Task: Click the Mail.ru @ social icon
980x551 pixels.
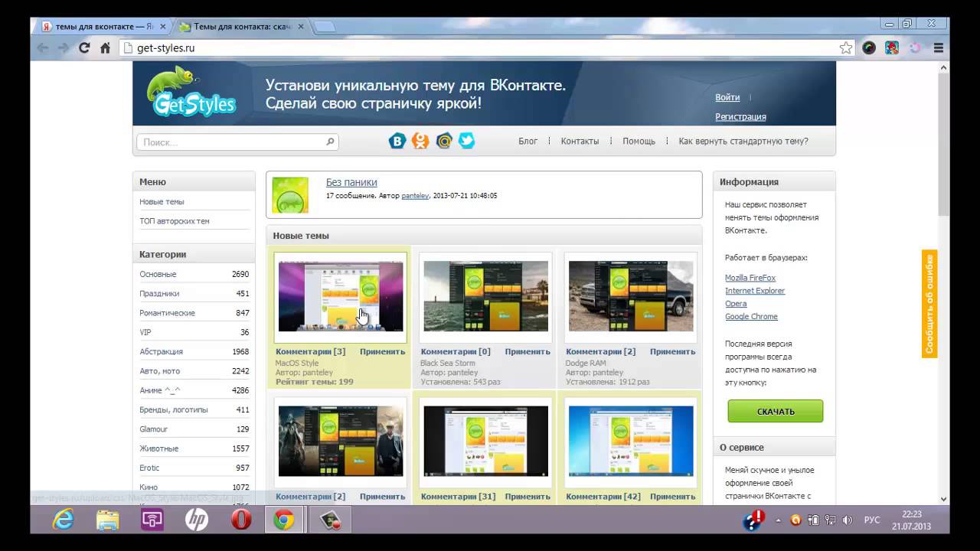Action: point(444,141)
